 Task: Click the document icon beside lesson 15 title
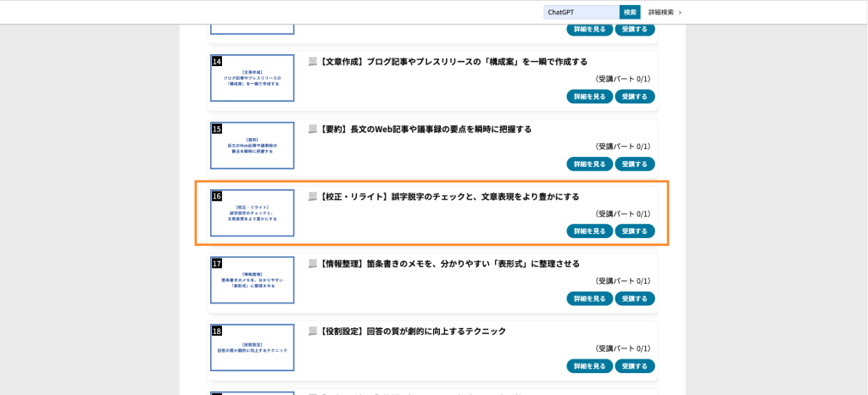click(313, 130)
